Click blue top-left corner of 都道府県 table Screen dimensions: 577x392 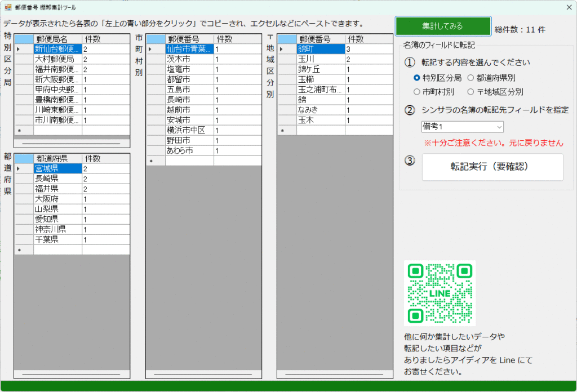coord(24,158)
